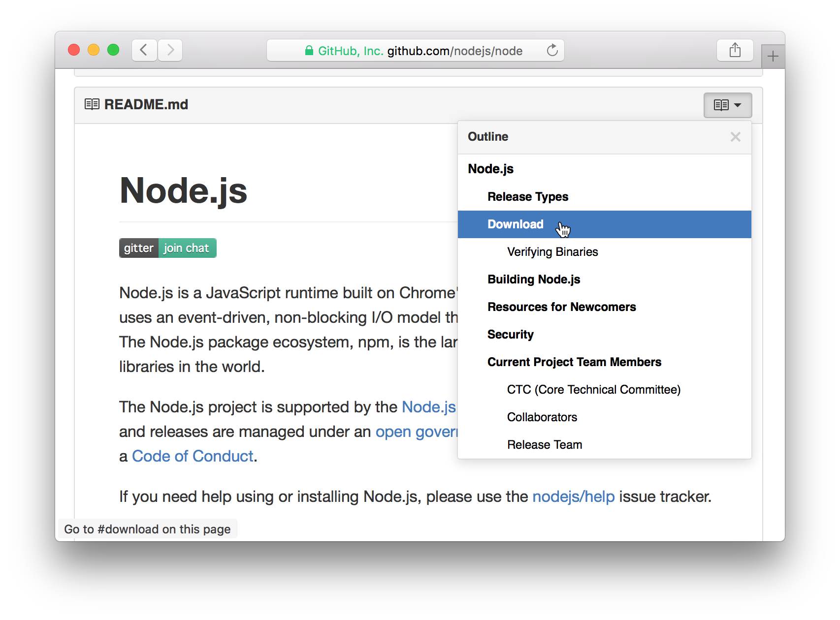Click the Node.js foundation link

point(429,407)
